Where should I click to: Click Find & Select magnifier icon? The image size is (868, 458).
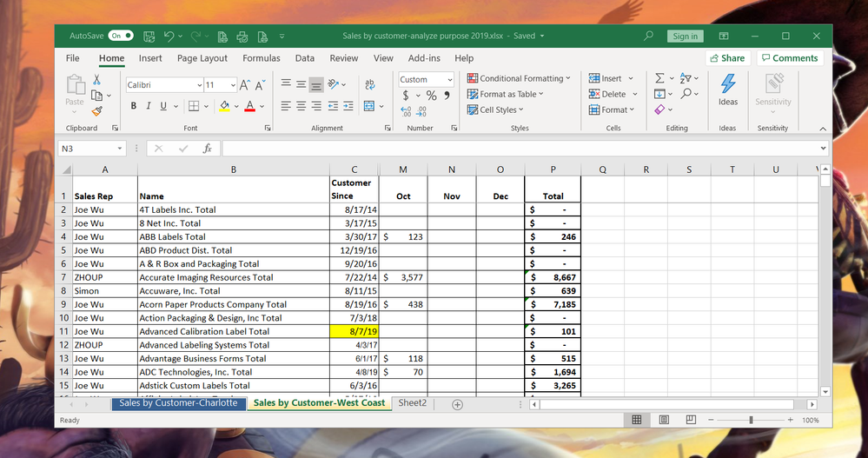coord(686,94)
